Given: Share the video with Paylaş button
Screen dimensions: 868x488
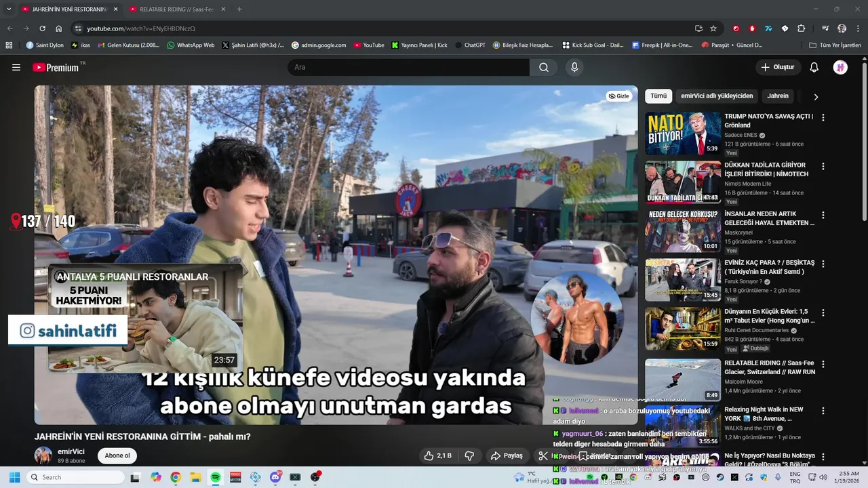Looking at the screenshot, I should [x=507, y=455].
